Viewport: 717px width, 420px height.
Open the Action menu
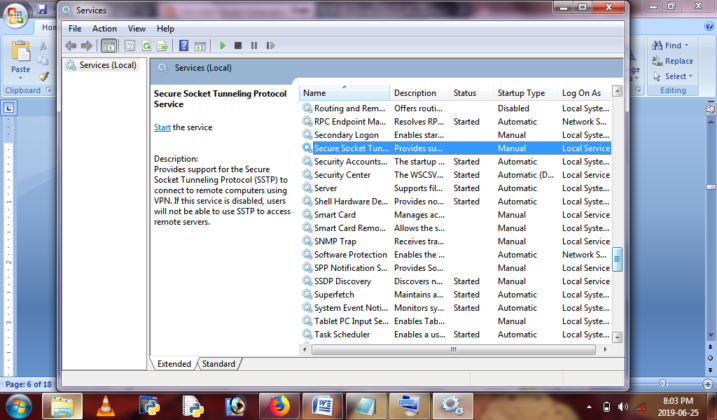coord(104,29)
